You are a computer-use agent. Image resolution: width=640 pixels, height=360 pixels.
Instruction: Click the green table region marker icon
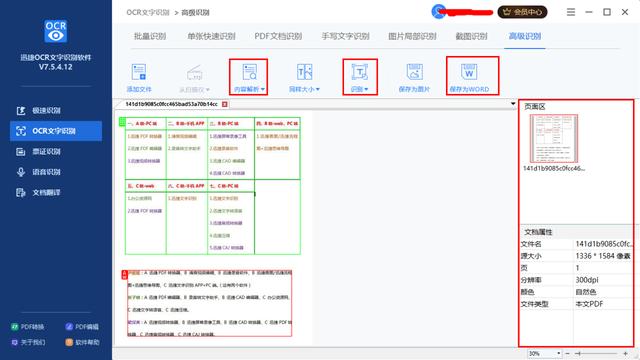[x=122, y=122]
